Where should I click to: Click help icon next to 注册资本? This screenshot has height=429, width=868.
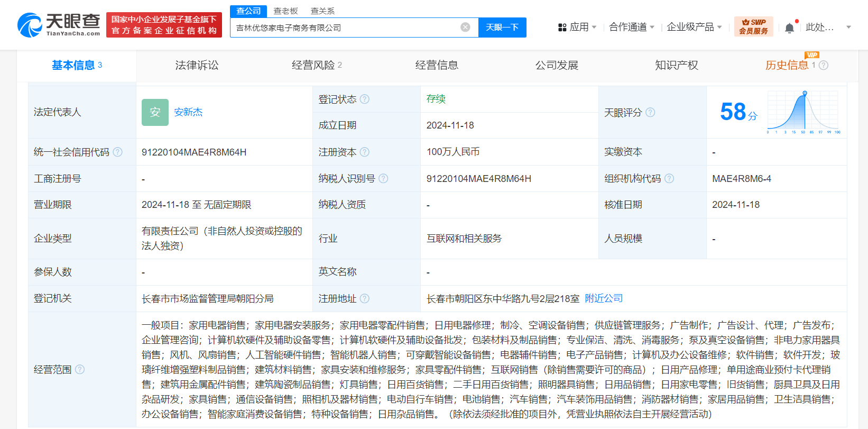coord(365,152)
